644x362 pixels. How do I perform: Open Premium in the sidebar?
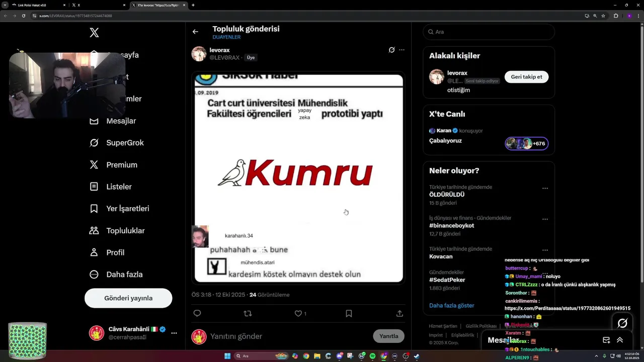[113, 165]
